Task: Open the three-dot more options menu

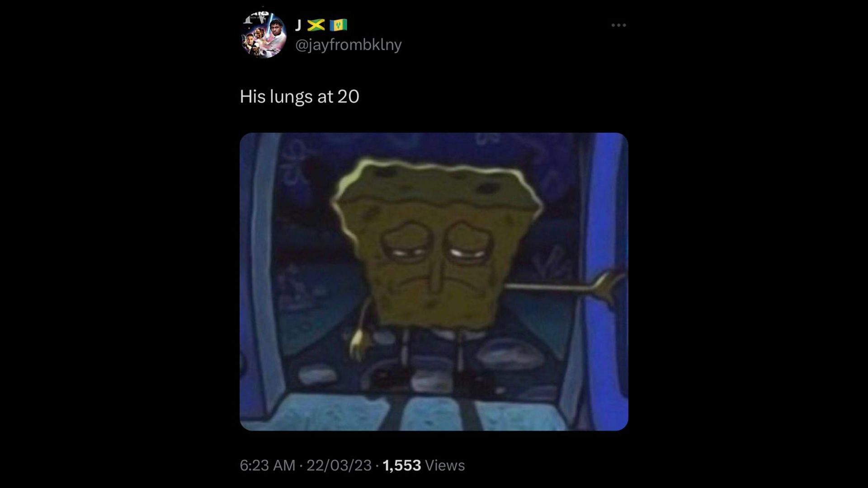Action: [x=618, y=25]
